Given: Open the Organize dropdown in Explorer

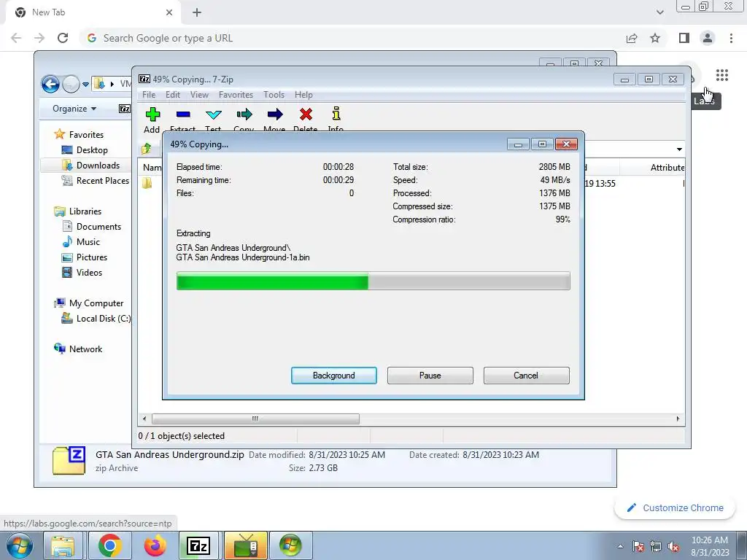Looking at the screenshot, I should coord(74,109).
